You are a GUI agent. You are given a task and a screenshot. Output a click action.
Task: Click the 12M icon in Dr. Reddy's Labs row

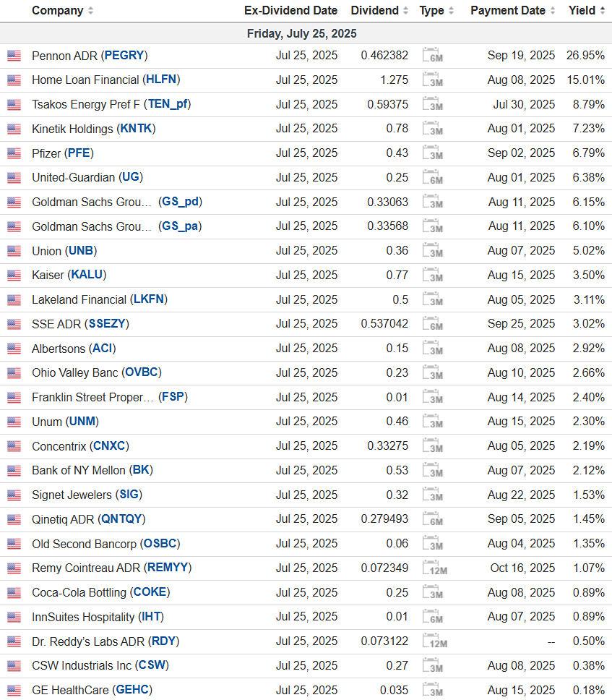click(x=434, y=641)
